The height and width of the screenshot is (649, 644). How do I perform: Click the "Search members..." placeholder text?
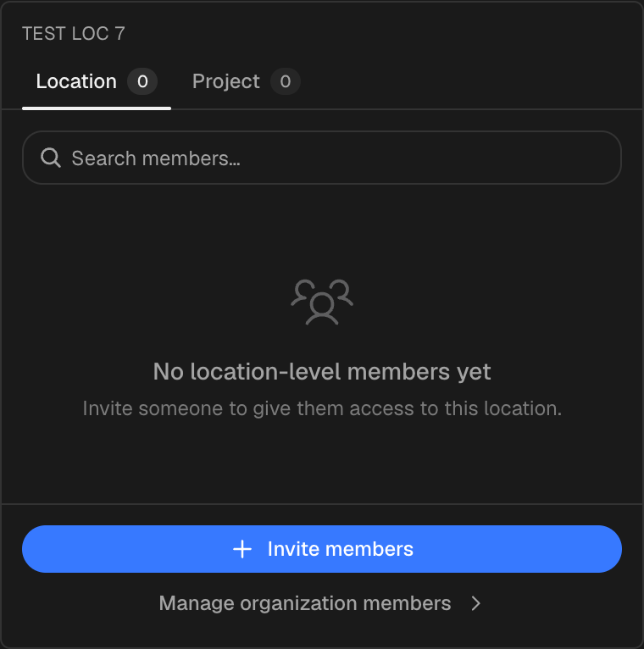(x=156, y=158)
